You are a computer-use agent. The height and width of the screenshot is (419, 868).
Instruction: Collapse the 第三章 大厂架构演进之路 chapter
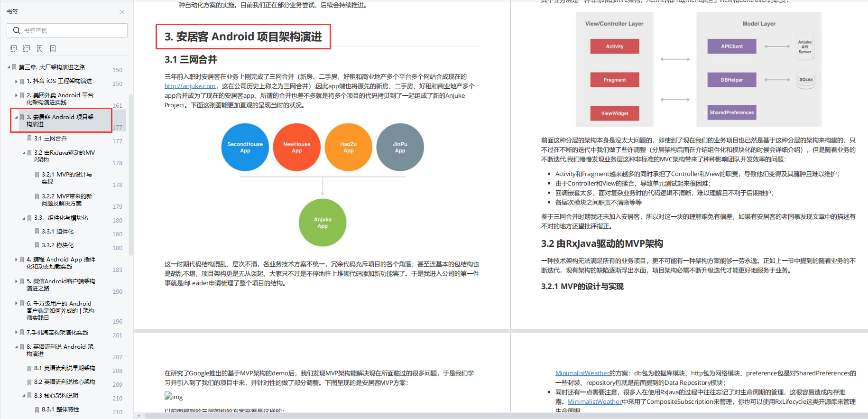point(9,67)
